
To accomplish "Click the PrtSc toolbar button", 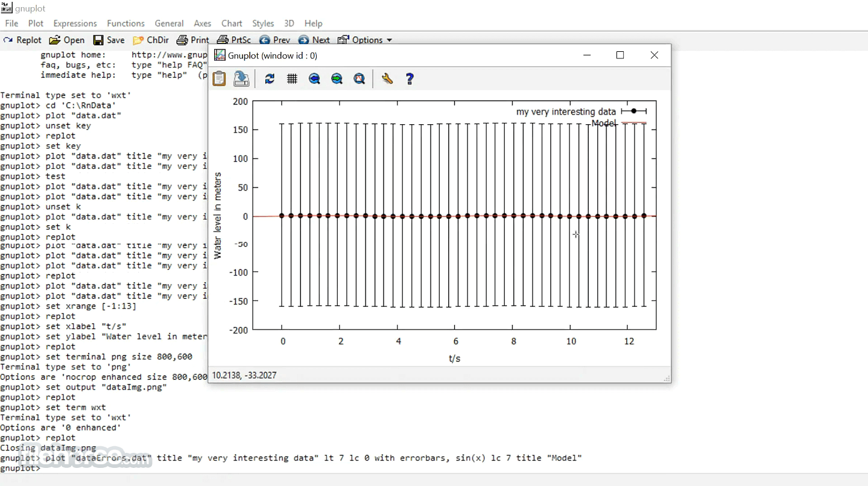I will coord(234,40).
